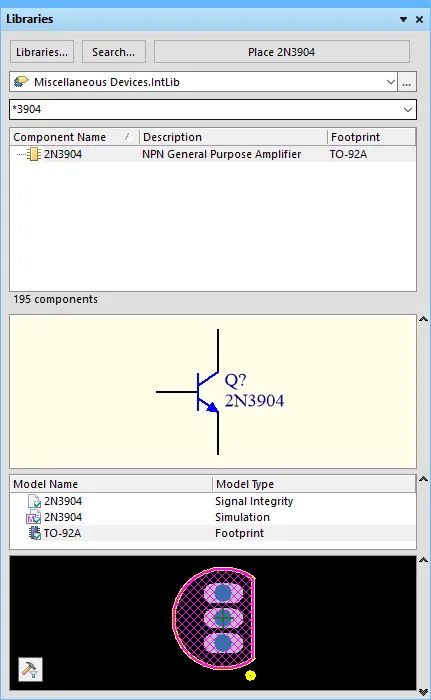Click the TO-92A footprint cell in component list
Screen dimensions: 431x700
coord(348,154)
